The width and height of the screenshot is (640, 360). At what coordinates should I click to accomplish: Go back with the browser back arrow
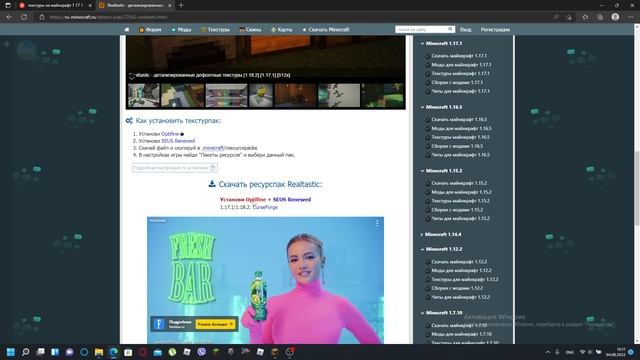pos(9,17)
